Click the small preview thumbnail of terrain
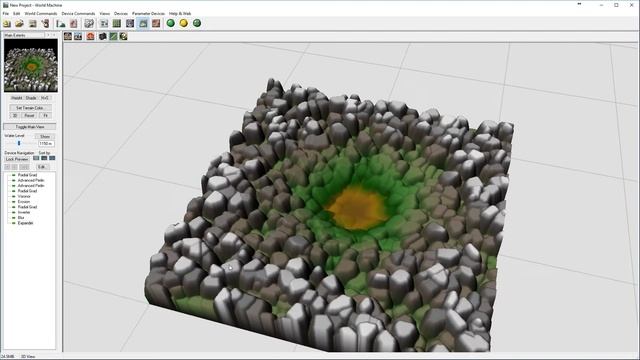This screenshot has width=640, height=360. pyautogui.click(x=31, y=65)
